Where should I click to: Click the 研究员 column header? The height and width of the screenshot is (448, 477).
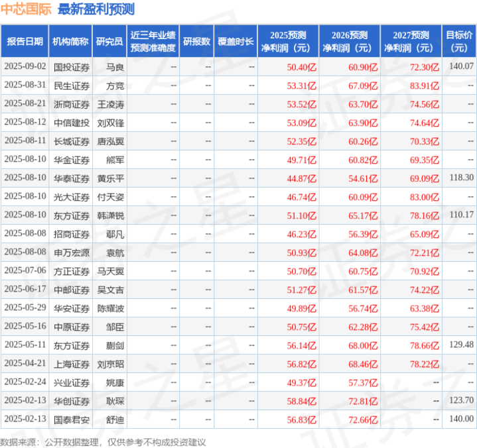(x=109, y=41)
